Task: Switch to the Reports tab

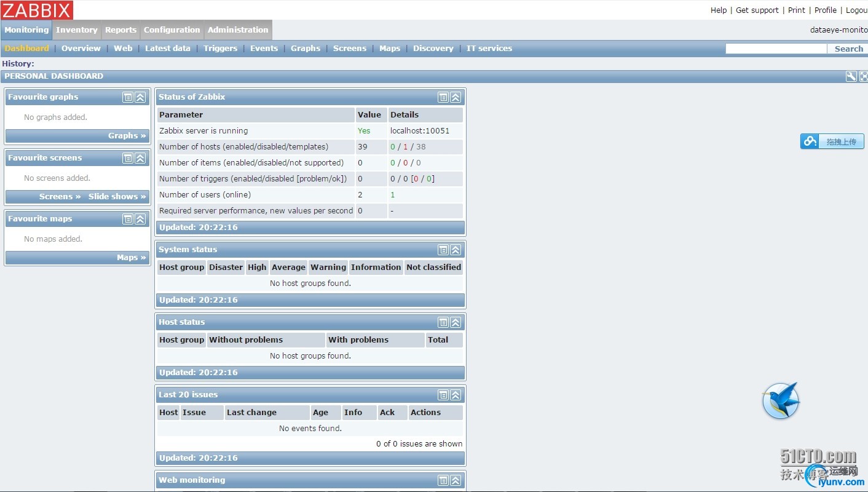Action: [x=120, y=30]
